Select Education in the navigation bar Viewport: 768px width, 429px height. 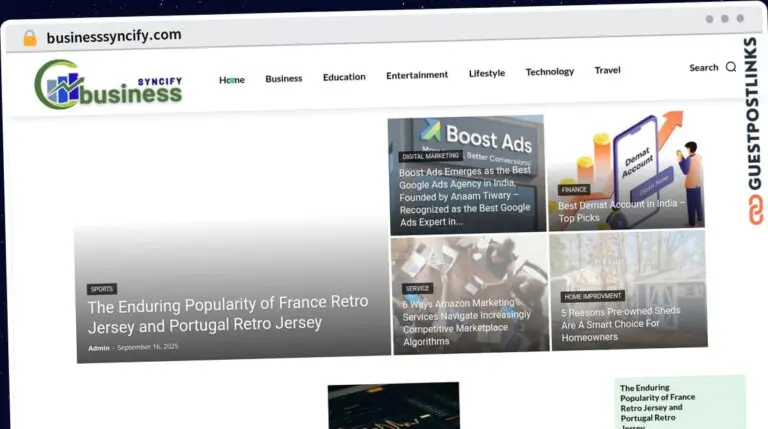click(344, 77)
